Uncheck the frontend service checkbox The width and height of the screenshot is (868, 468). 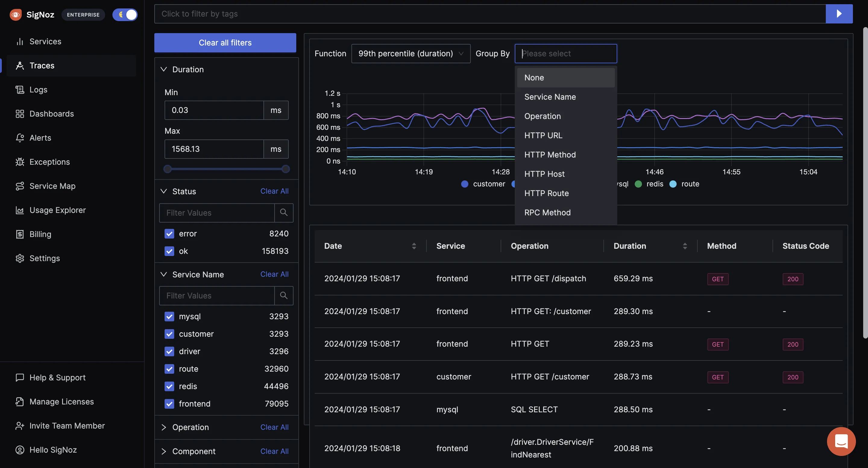[169, 404]
